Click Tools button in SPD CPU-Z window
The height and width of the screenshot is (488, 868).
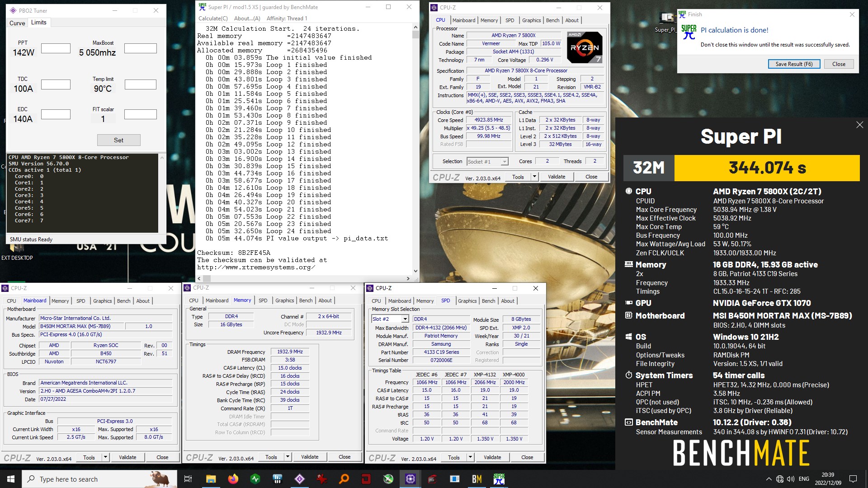[x=454, y=457]
